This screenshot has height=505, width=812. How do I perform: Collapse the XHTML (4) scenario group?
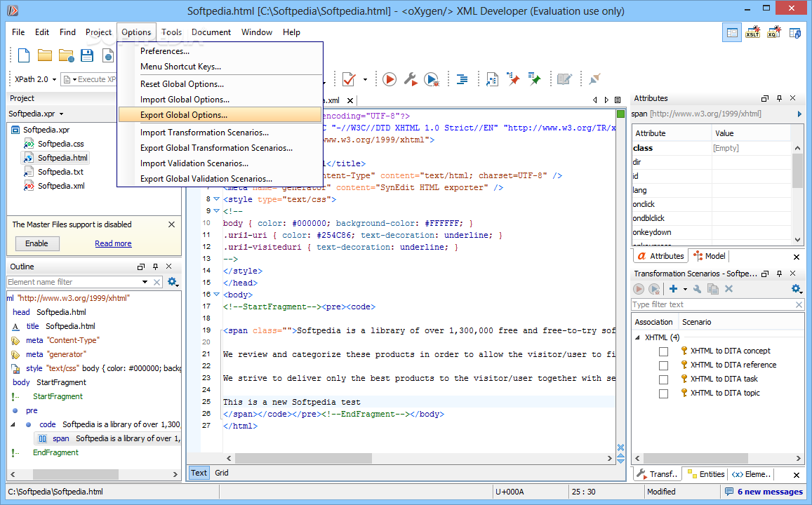(637, 337)
